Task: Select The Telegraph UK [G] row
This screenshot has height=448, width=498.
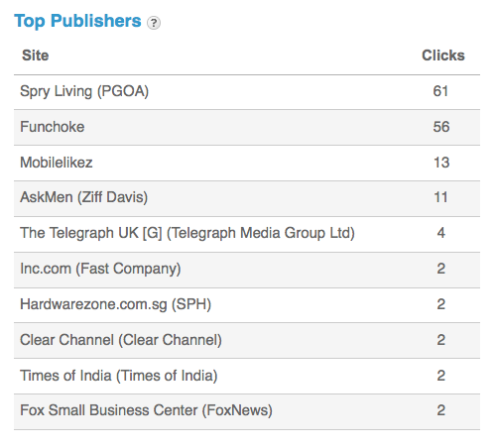Action: (247, 234)
